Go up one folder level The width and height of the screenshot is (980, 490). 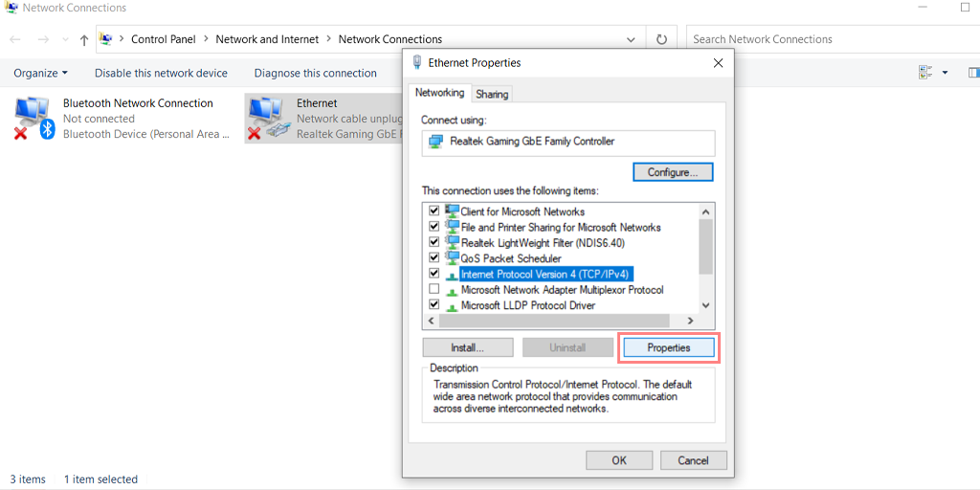coord(84,39)
